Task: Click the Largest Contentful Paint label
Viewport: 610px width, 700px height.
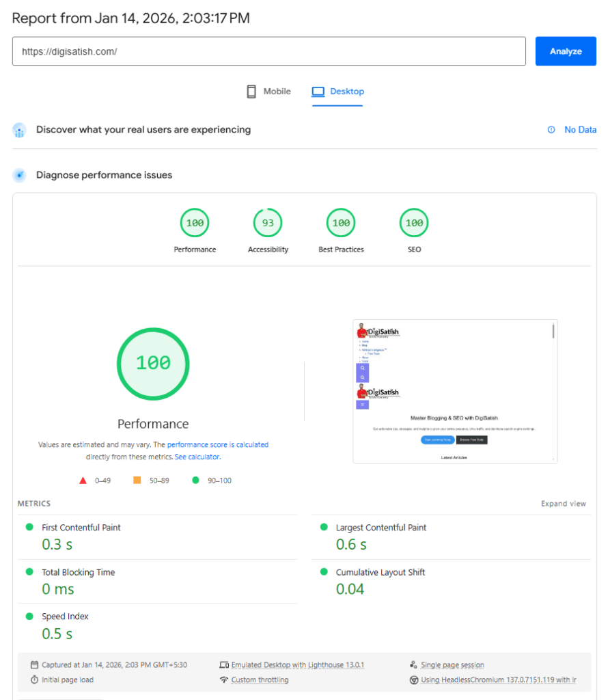Action: click(x=381, y=528)
